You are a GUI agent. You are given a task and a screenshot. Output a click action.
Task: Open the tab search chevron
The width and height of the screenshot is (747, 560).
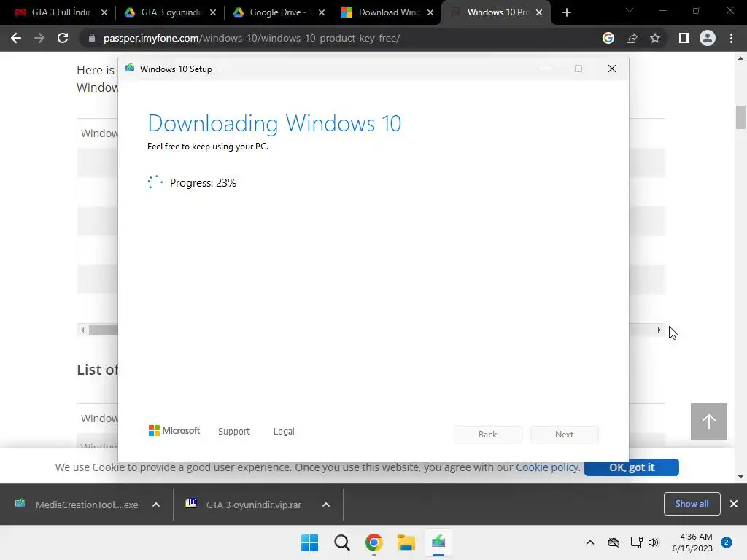pos(630,10)
